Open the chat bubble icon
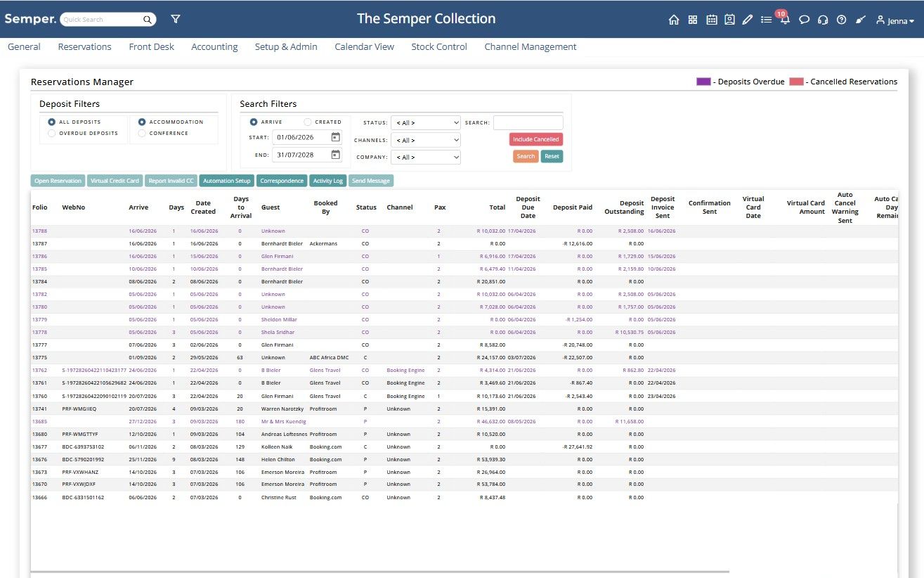The height and width of the screenshot is (578, 924). tap(805, 20)
